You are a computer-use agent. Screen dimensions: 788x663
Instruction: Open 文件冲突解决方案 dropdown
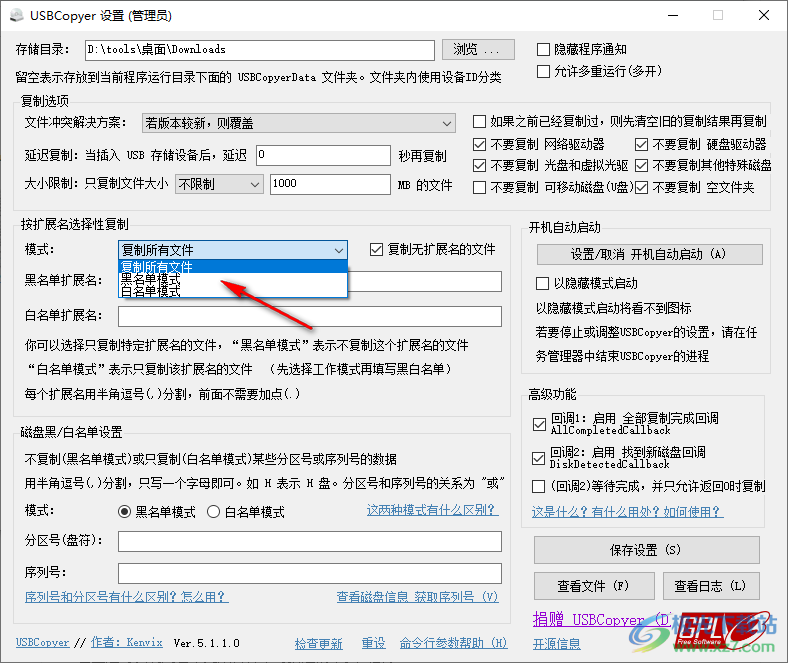click(299, 124)
